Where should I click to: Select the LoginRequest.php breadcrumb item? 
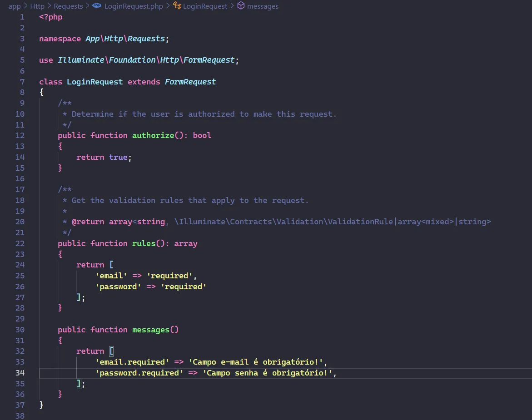(133, 6)
